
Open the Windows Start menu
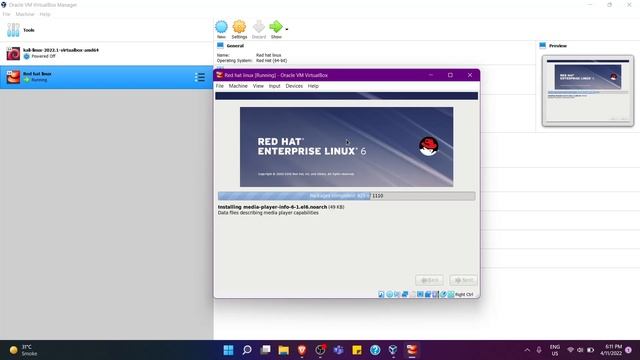click(x=229, y=350)
